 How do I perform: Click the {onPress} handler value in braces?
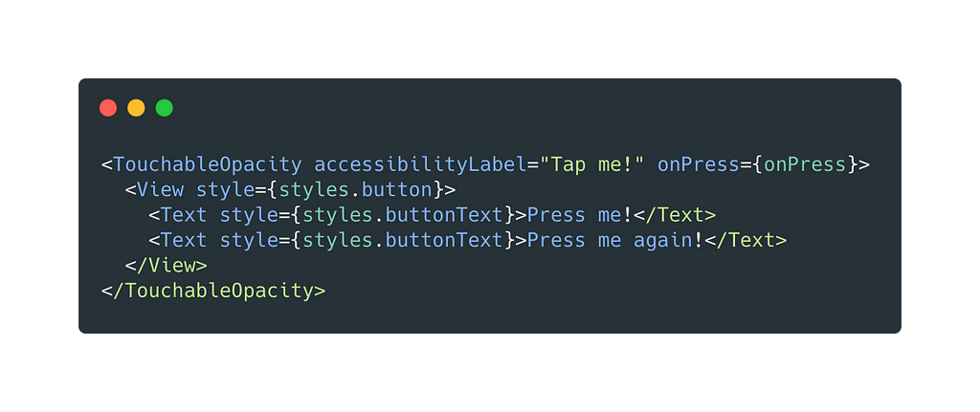pos(804,164)
